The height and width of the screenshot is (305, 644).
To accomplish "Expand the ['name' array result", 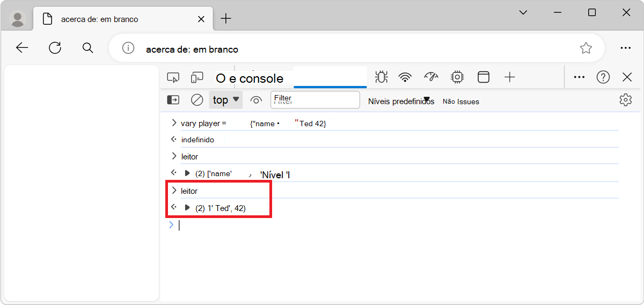I will 187,173.
